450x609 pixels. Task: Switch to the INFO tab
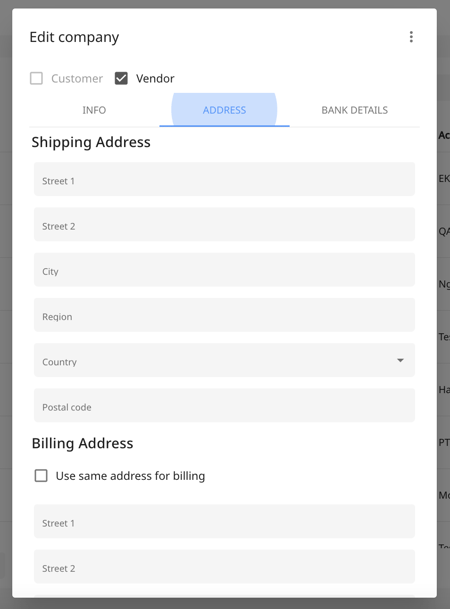pos(94,110)
